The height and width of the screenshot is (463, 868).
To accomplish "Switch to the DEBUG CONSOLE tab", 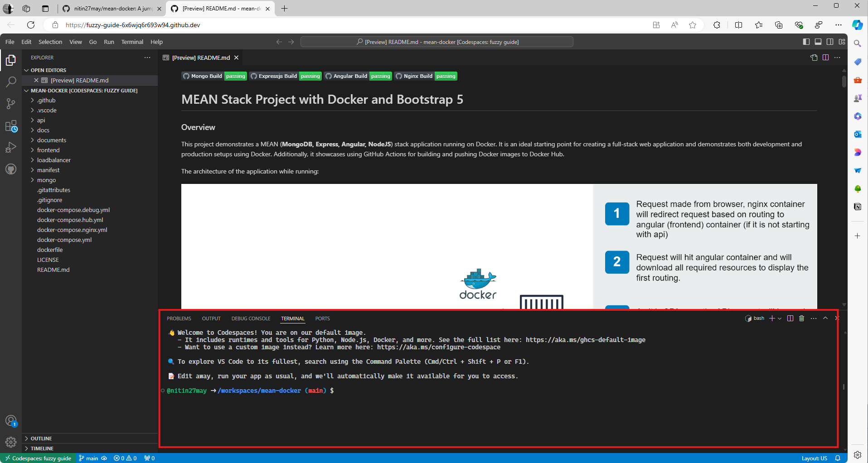I will 251,318.
